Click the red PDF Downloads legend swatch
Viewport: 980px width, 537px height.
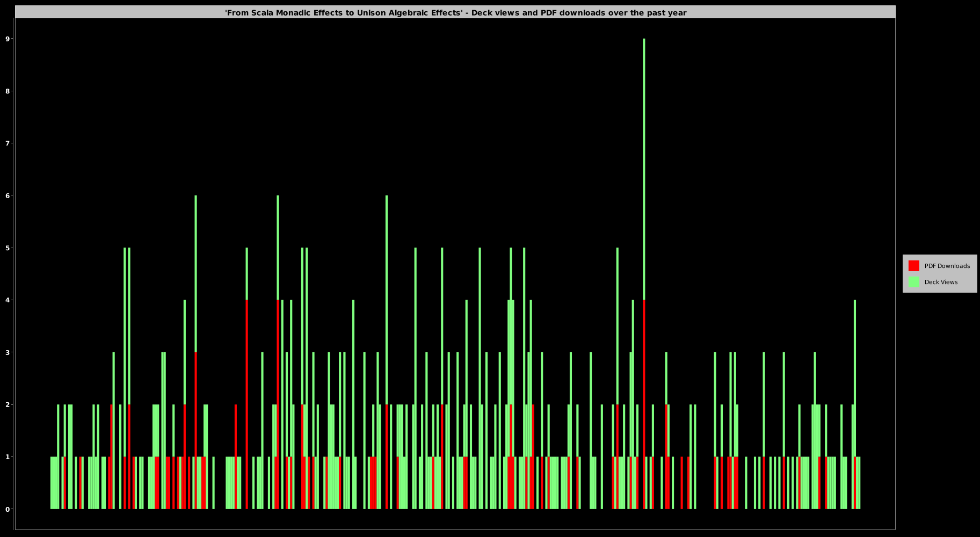tap(913, 266)
